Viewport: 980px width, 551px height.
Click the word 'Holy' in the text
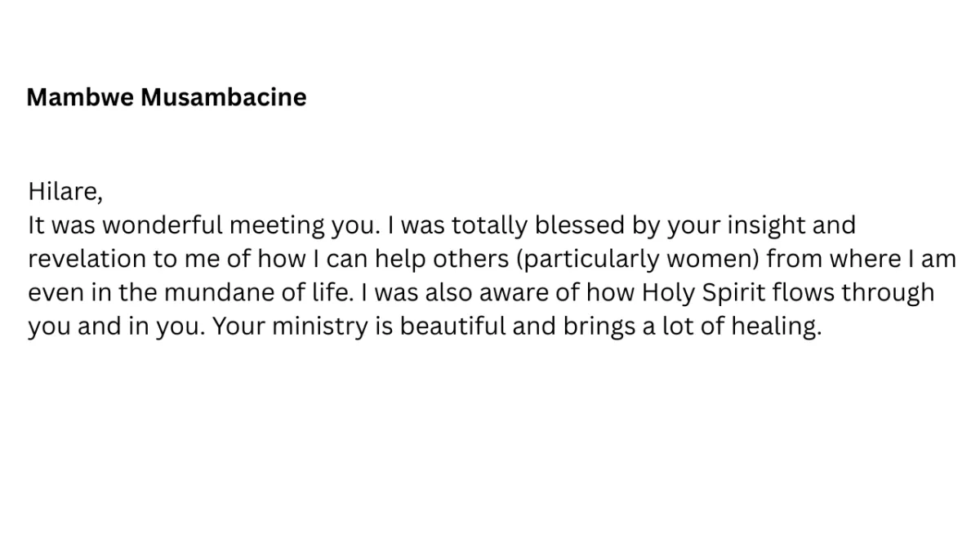click(x=669, y=294)
